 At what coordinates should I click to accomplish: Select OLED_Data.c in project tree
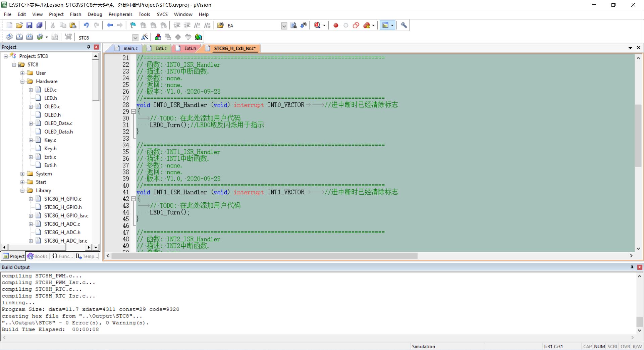coord(58,123)
